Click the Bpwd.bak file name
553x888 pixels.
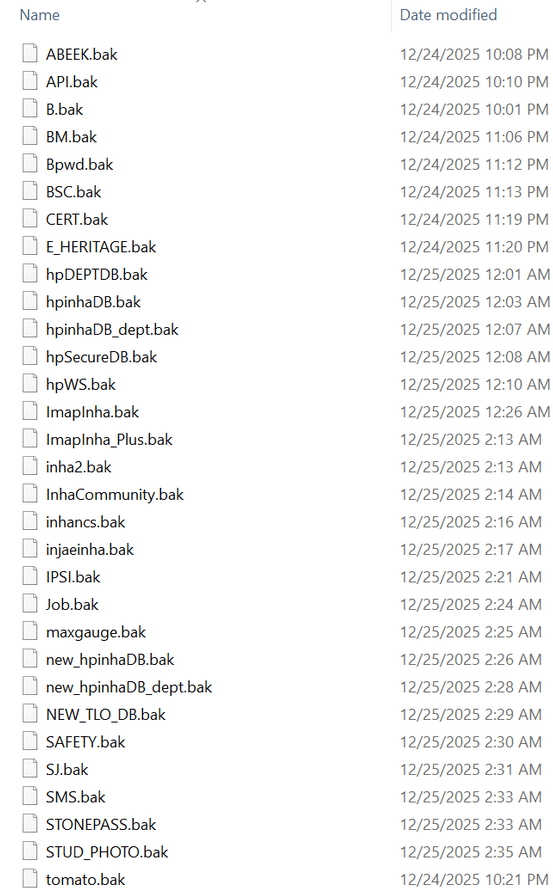pos(79,164)
